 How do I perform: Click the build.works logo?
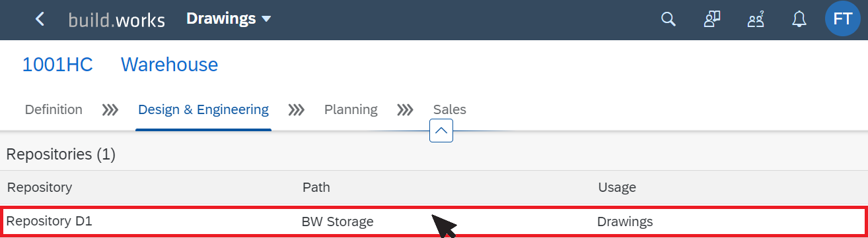117,20
